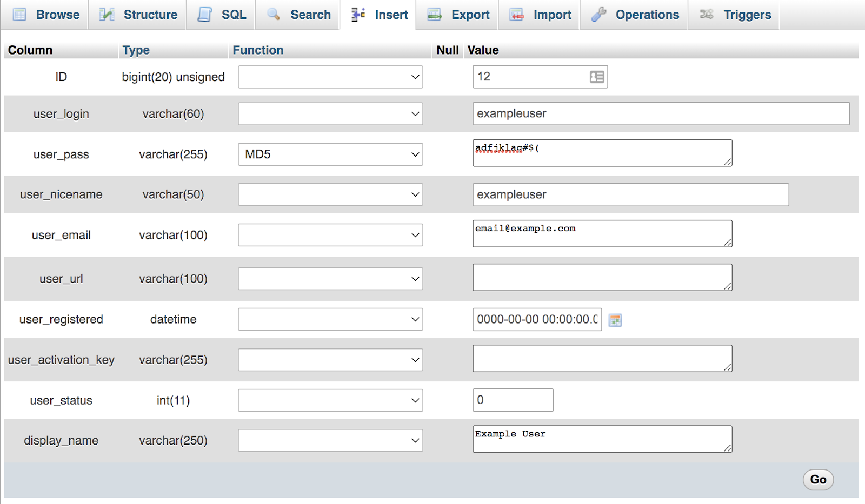This screenshot has width=865, height=504.
Task: Click the Import tab icon
Action: 516,15
